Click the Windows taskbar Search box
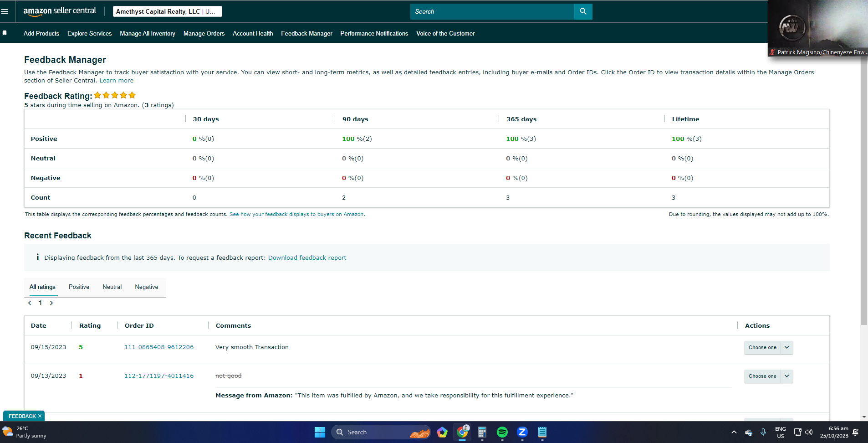 pyautogui.click(x=381, y=432)
